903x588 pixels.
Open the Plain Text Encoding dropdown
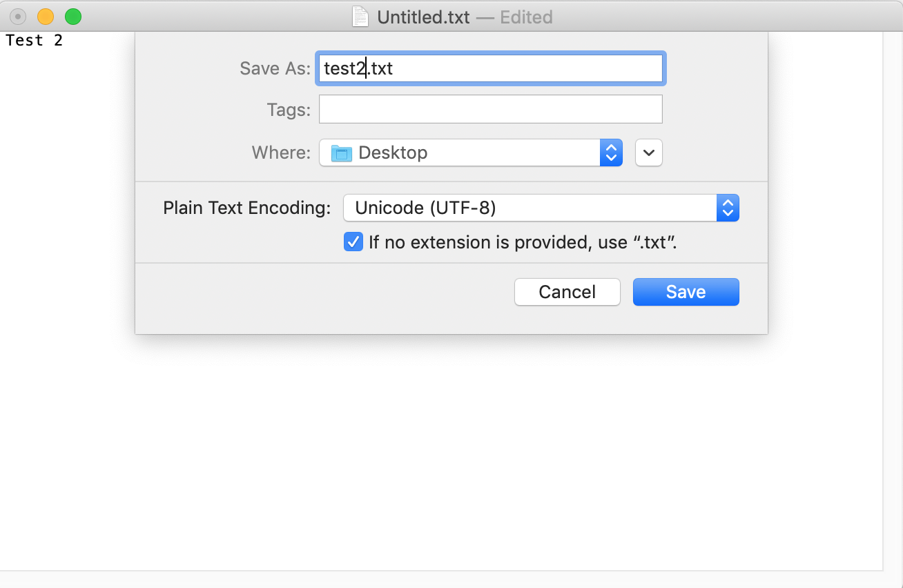[x=541, y=208]
